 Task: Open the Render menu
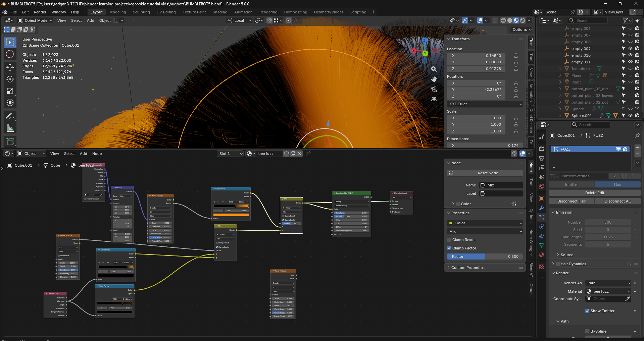[40, 12]
